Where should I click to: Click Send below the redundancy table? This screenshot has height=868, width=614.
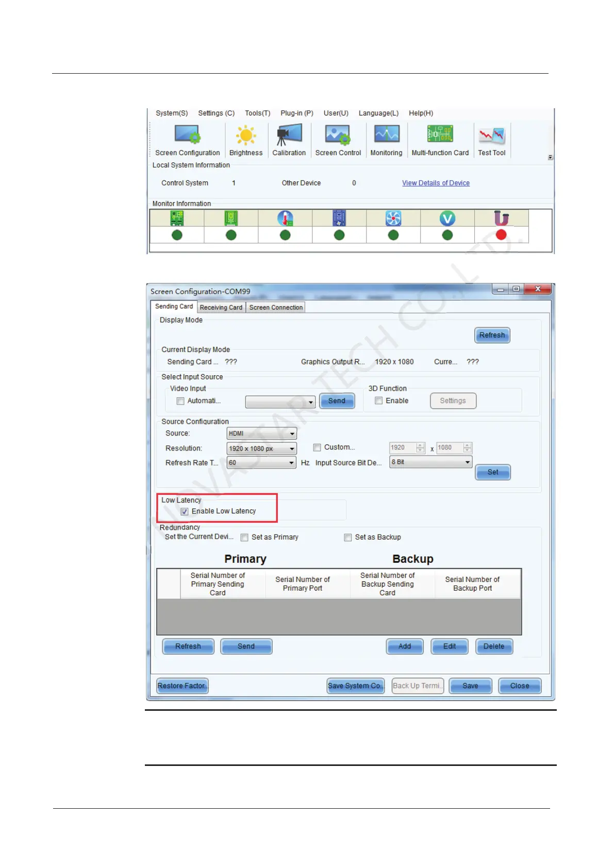click(x=246, y=646)
